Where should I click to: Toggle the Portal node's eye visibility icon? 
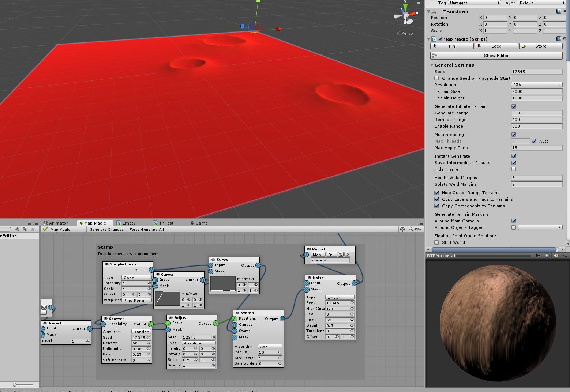309,249
